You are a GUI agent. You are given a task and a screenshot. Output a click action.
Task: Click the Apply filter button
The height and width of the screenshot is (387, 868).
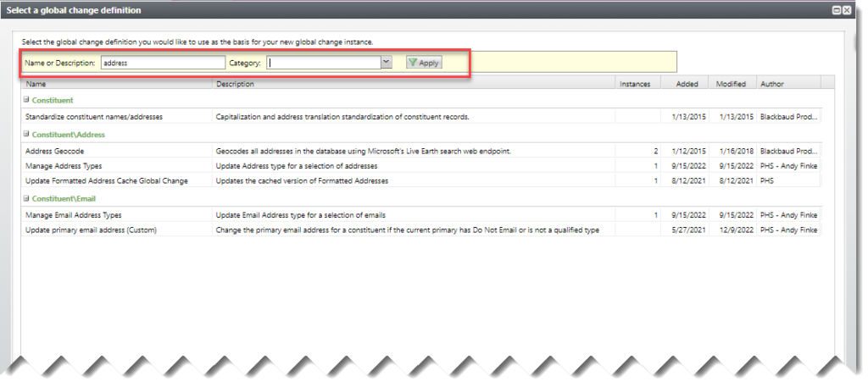[x=424, y=63]
